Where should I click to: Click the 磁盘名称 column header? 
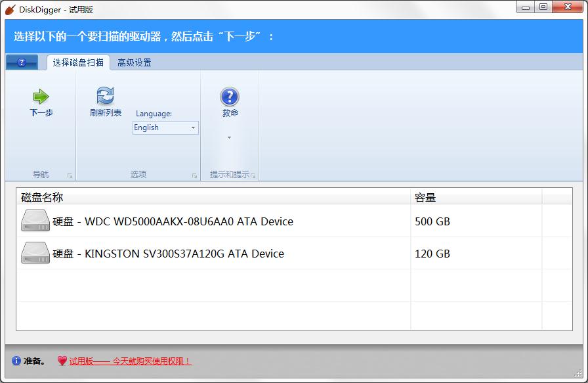[213, 197]
